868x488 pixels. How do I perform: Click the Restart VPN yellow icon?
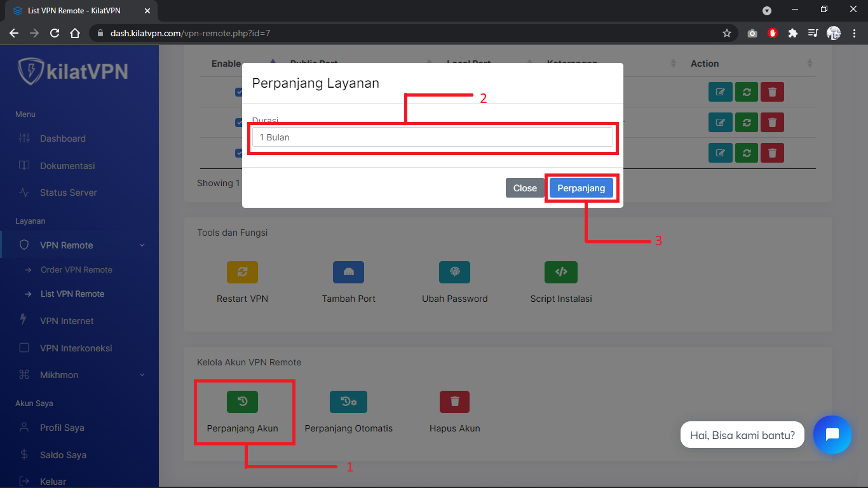(x=242, y=272)
